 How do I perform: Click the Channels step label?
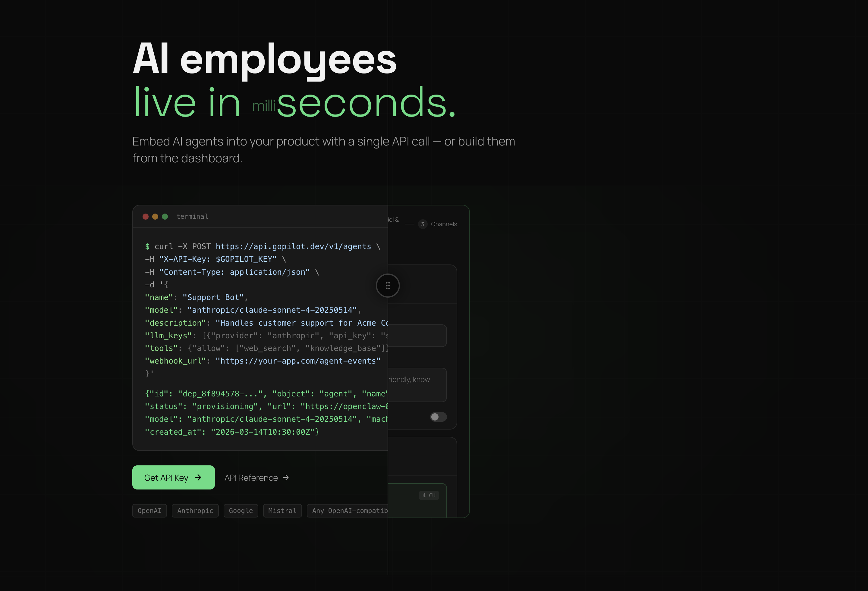pos(444,224)
